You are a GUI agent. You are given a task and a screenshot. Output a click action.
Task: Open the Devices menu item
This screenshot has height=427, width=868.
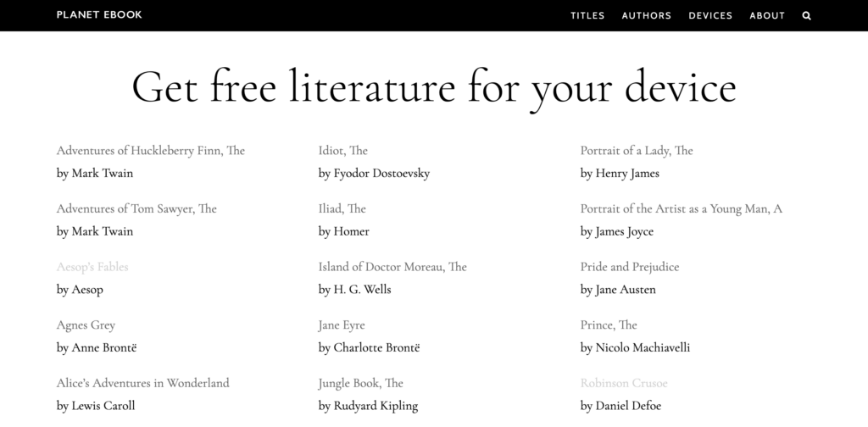click(x=710, y=15)
